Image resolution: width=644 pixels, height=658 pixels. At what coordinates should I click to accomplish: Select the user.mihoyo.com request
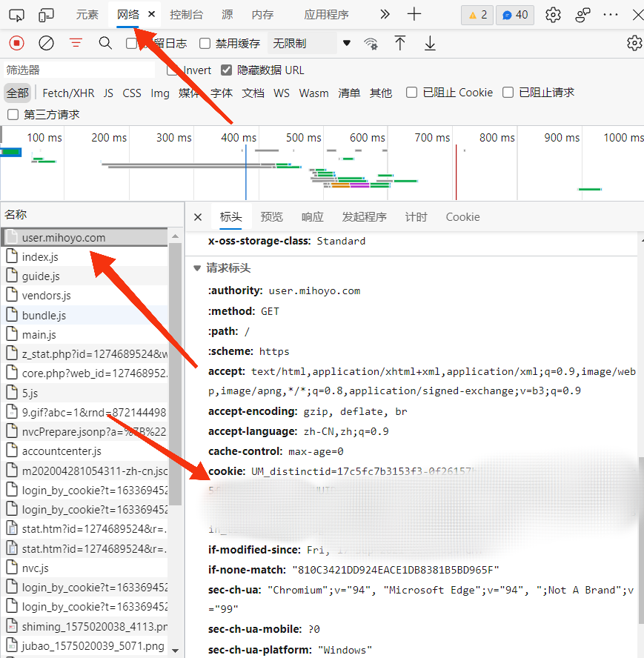tap(84, 238)
